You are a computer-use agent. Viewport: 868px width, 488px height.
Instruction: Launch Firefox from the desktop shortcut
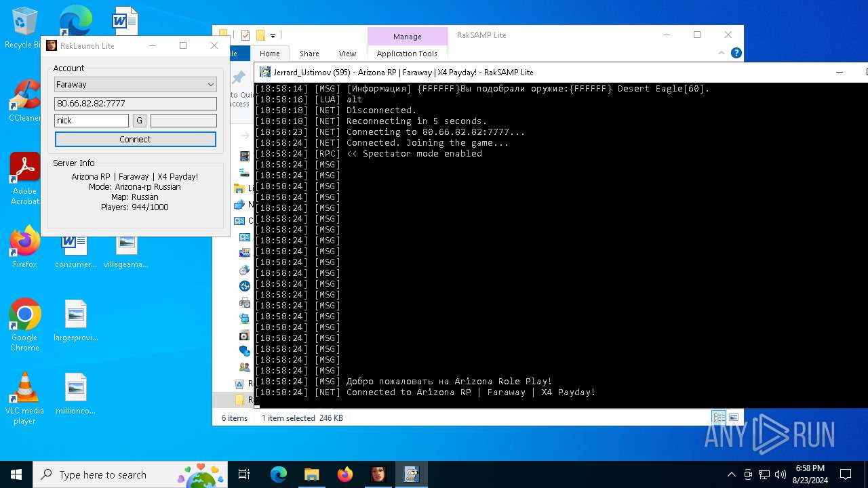pos(24,247)
